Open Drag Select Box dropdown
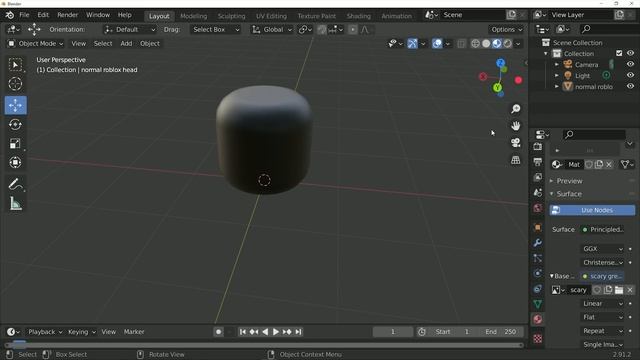The image size is (640, 360). pos(215,29)
